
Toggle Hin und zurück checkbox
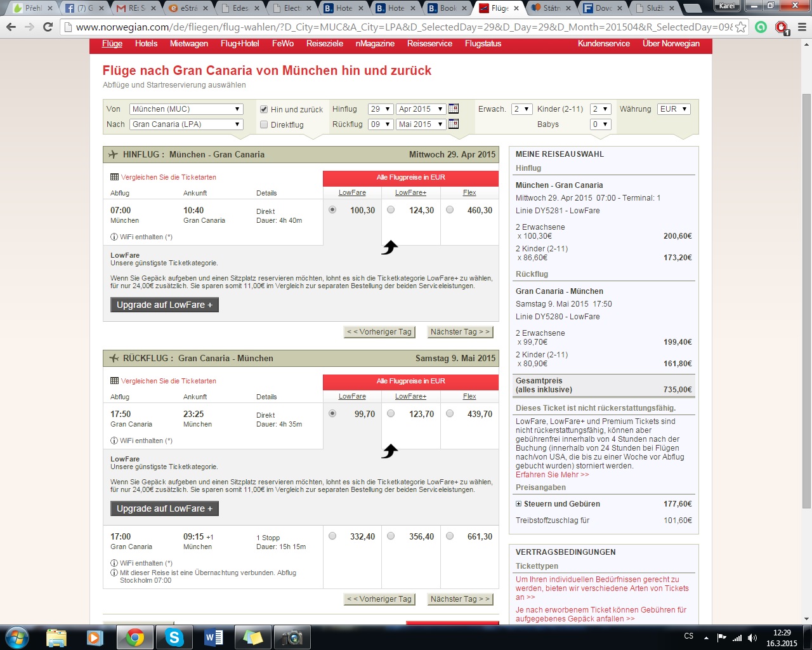point(264,109)
